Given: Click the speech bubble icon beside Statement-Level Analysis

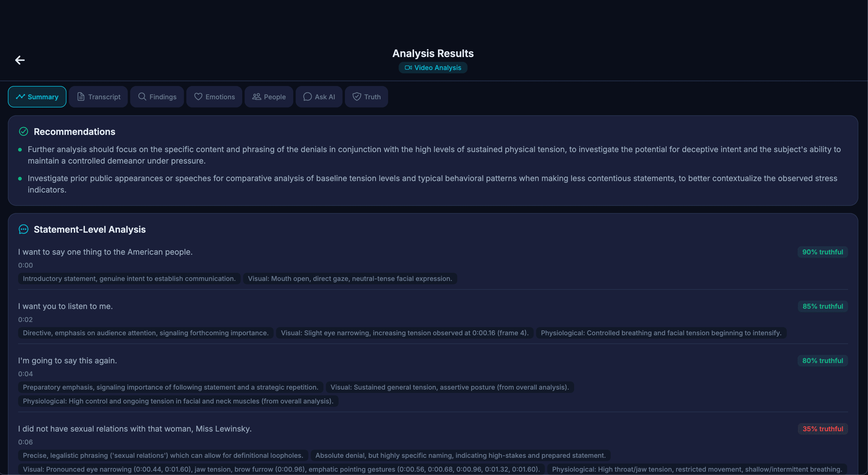Looking at the screenshot, I should coord(23,230).
